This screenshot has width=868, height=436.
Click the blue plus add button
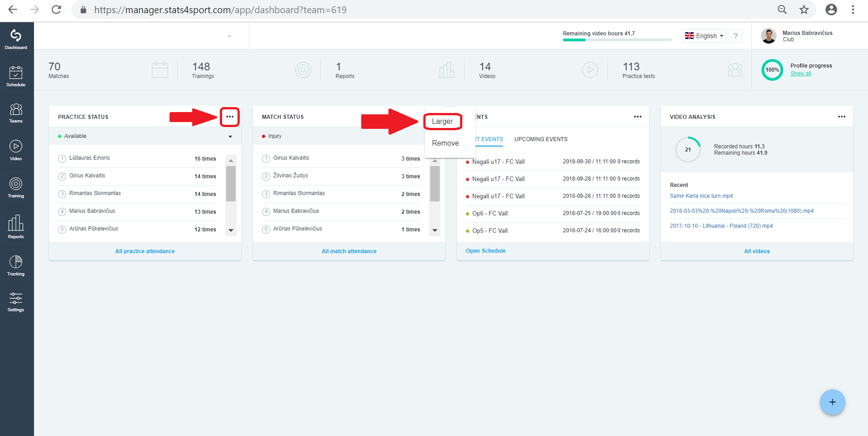[x=832, y=402]
